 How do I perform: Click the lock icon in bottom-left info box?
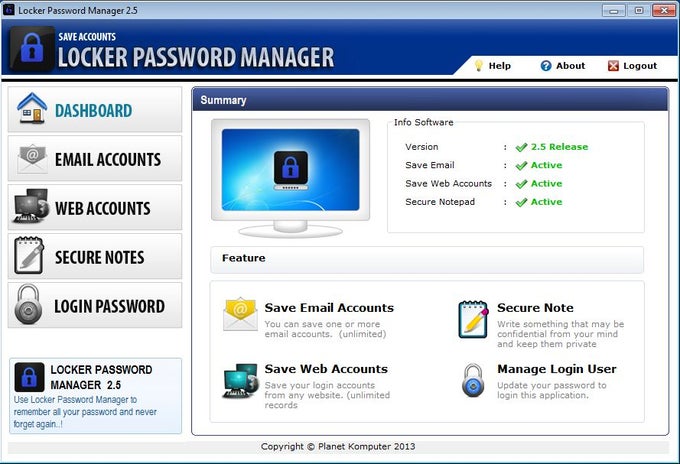(x=29, y=377)
